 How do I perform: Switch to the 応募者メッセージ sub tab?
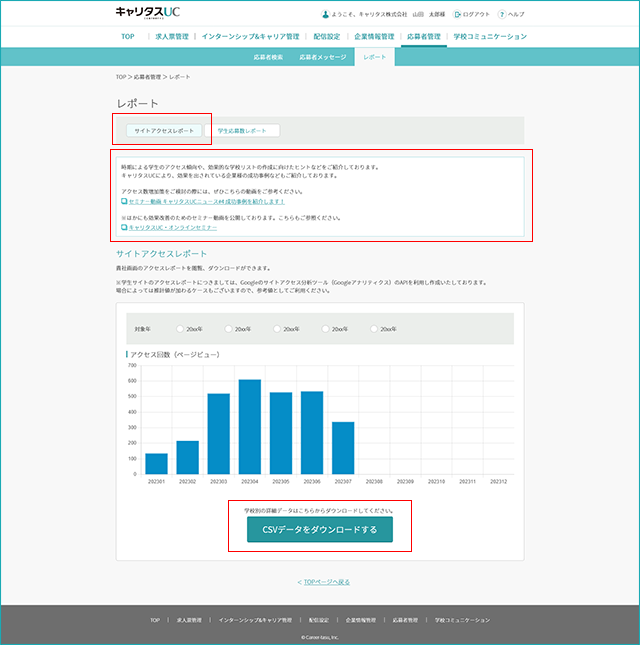[323, 57]
